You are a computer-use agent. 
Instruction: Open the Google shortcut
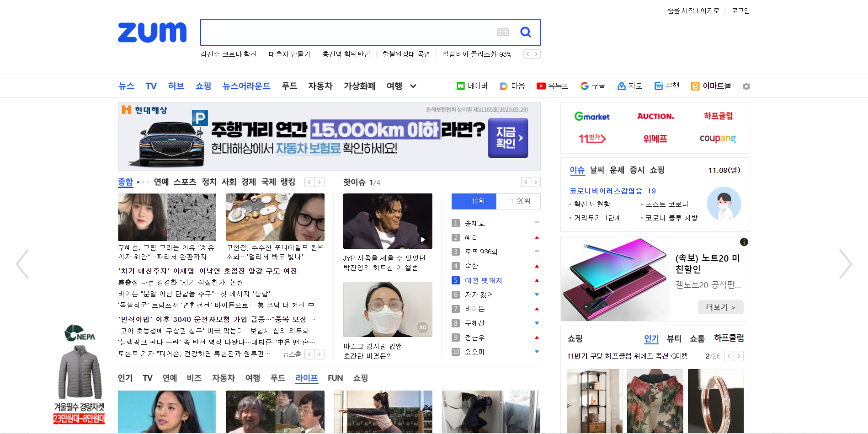[592, 86]
